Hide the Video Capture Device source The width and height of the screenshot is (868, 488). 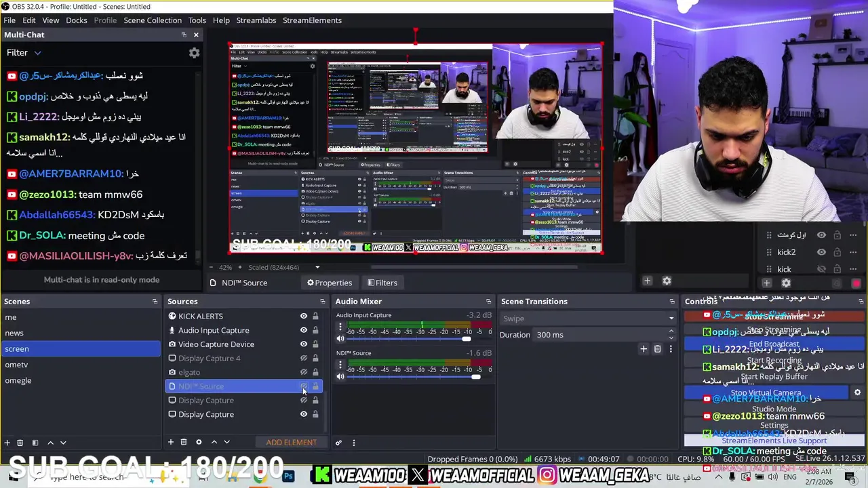[x=304, y=344]
